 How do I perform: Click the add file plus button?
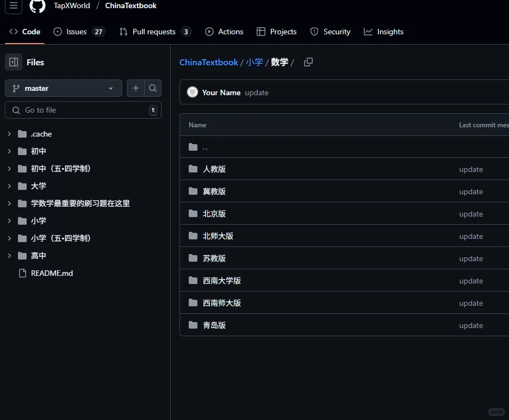[x=135, y=88]
